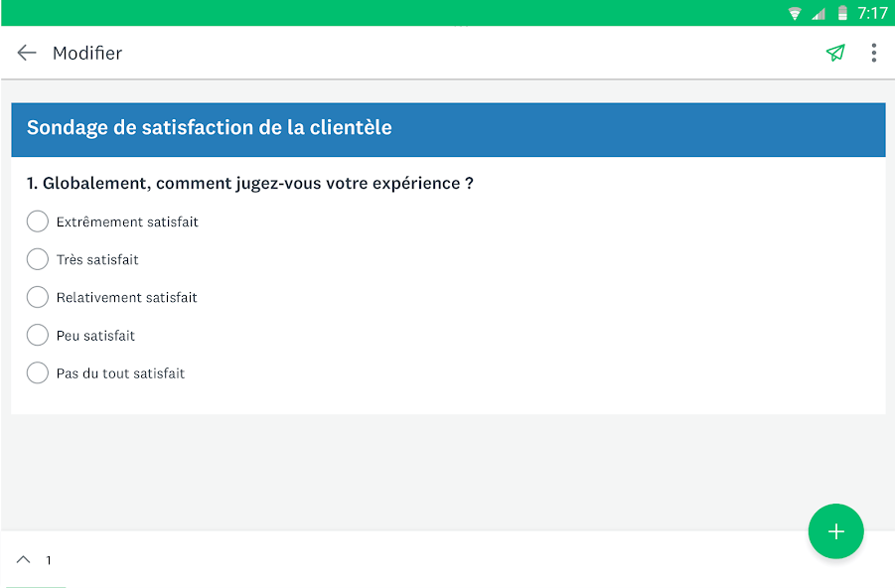The height and width of the screenshot is (588, 895).
Task: Select Relativement satisfait radio button
Action: pos(38,297)
